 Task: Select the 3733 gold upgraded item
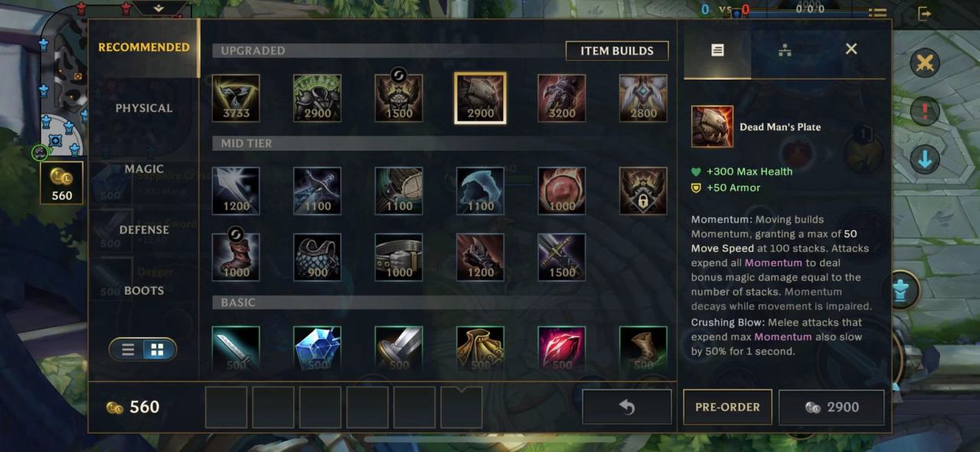coord(236,98)
